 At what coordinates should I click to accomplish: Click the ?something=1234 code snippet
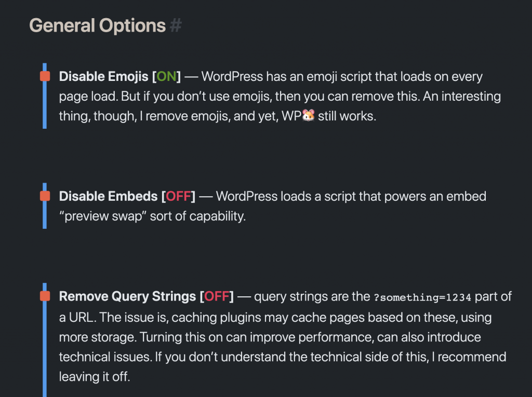[422, 297]
